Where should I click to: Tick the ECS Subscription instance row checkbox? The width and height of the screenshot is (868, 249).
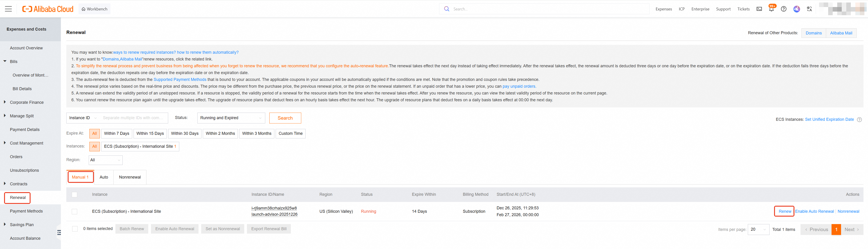[x=74, y=212]
